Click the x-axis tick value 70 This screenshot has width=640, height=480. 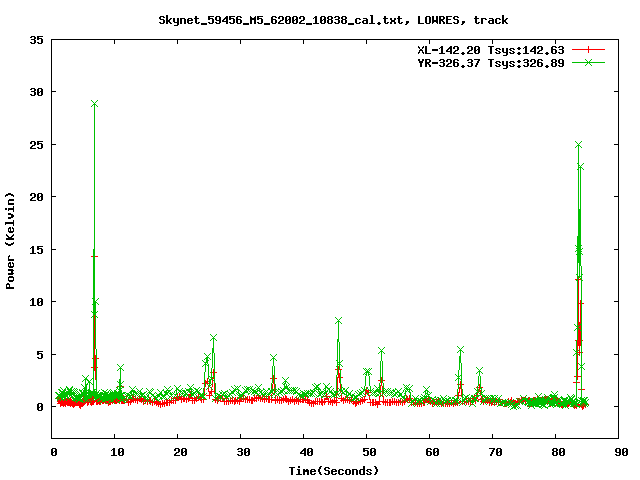495,452
